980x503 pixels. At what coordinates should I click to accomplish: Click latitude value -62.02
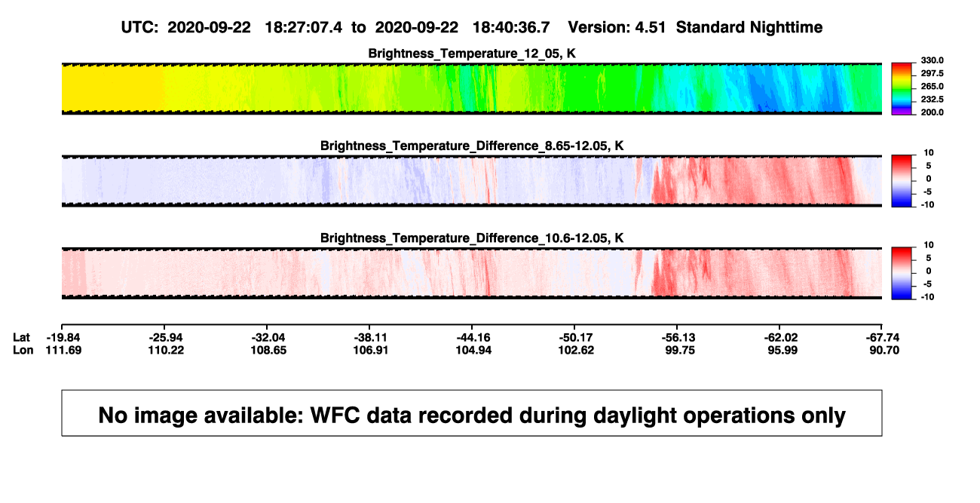pyautogui.click(x=779, y=337)
